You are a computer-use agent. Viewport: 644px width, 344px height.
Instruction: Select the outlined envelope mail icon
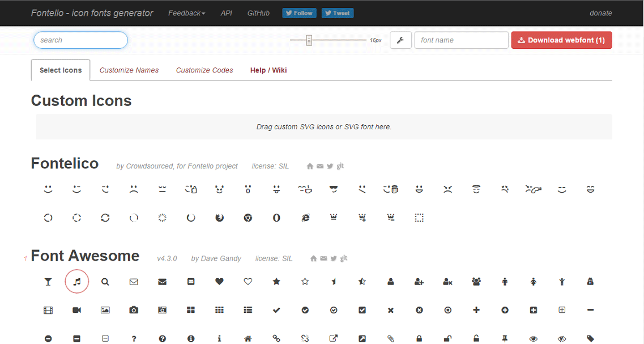coord(134,282)
